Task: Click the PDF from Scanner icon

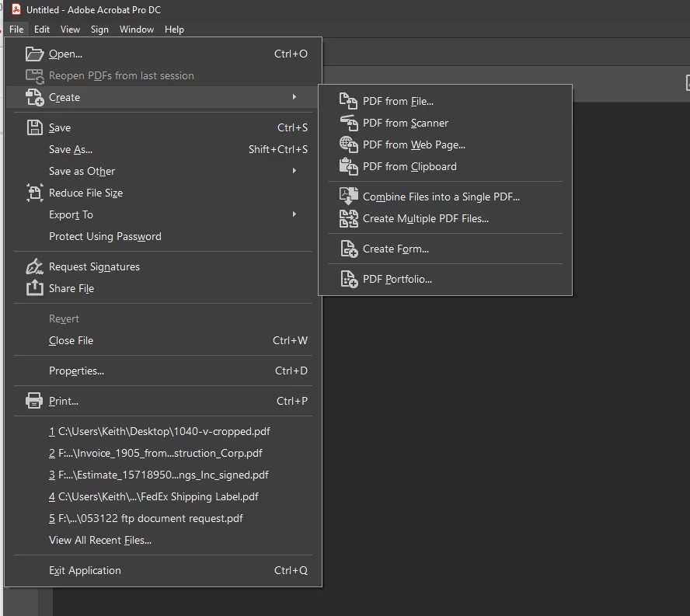Action: 349,123
